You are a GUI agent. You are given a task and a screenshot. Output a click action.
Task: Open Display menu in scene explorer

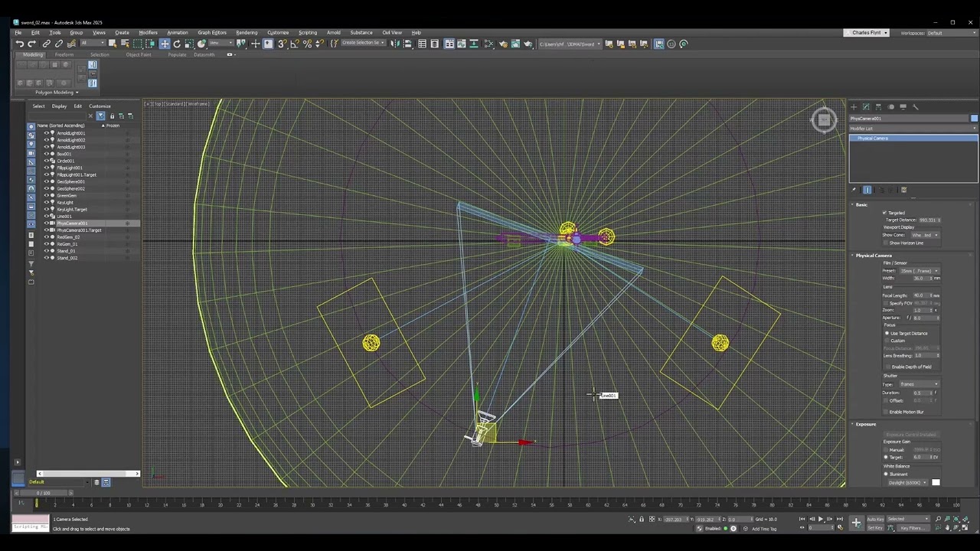coord(59,106)
